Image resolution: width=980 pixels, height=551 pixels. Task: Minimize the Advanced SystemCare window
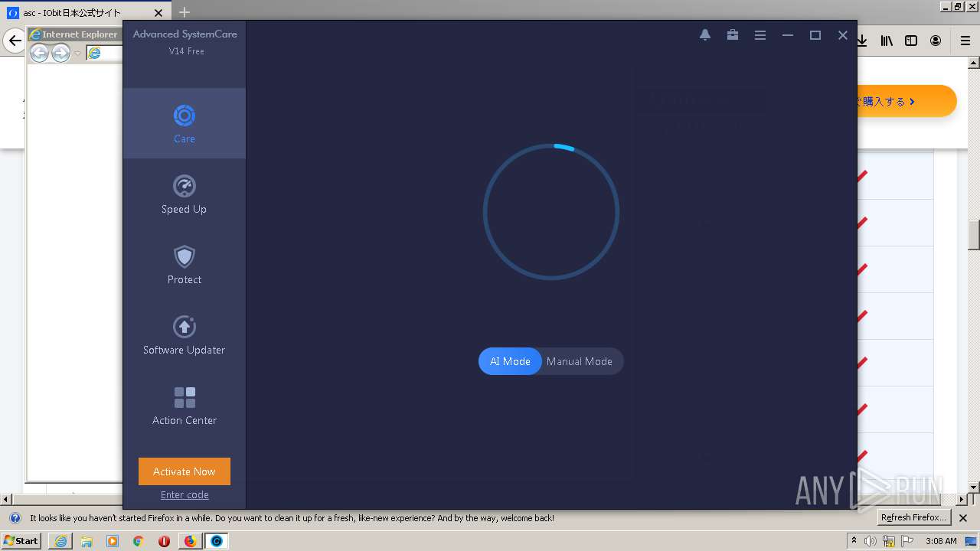(788, 35)
